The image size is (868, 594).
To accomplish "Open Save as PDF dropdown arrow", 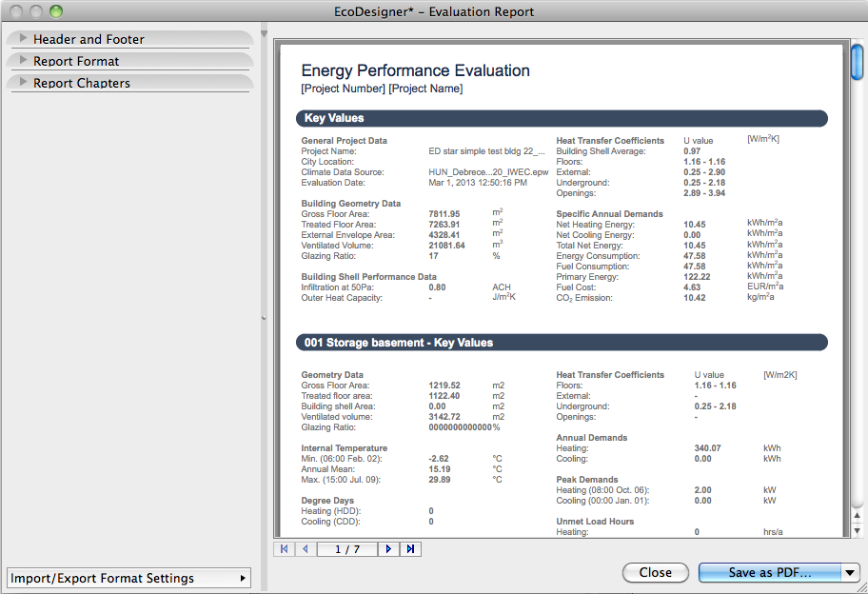I will pyautogui.click(x=850, y=572).
